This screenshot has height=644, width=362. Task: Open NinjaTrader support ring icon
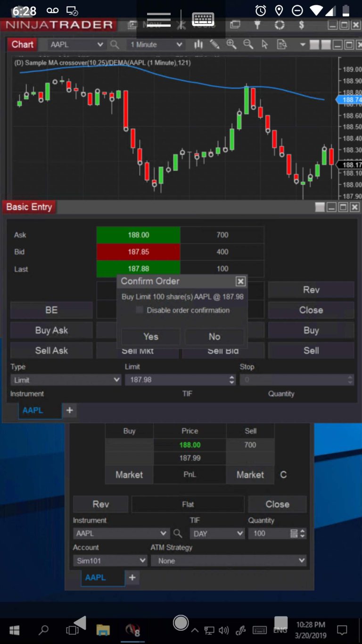[x=280, y=25]
